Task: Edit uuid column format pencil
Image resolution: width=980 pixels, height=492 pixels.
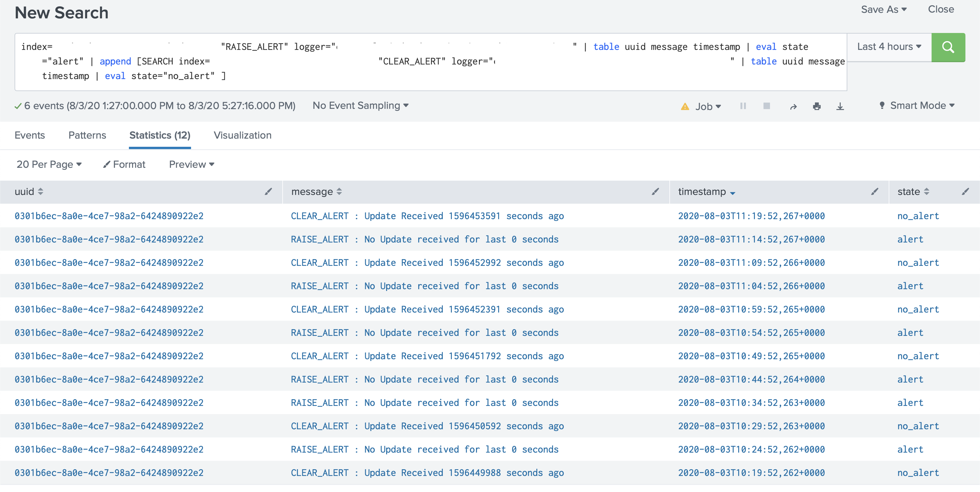Action: (x=268, y=191)
